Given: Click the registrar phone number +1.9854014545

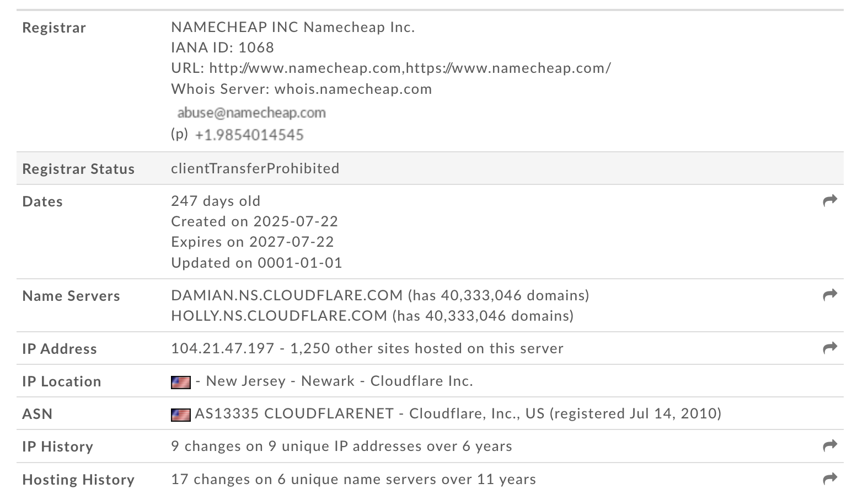Looking at the screenshot, I should click(x=249, y=135).
